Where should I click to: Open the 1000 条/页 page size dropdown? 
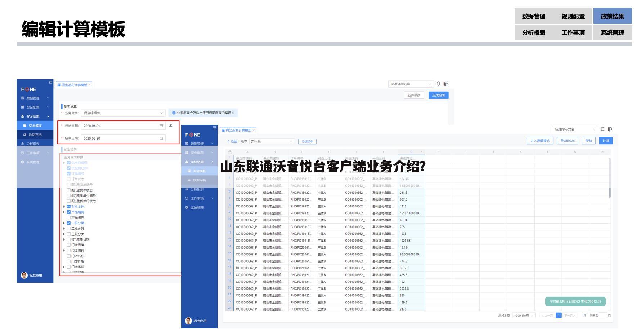pyautogui.click(x=524, y=316)
